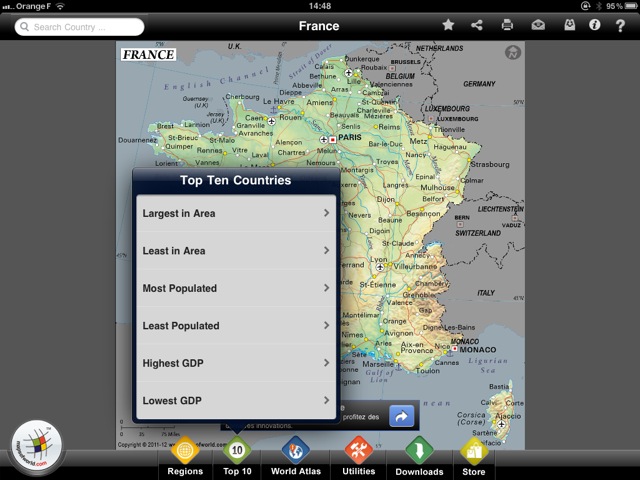Viewport: 640px width, 480px height.
Task: Go to the Downloads tab
Action: pyautogui.click(x=419, y=456)
